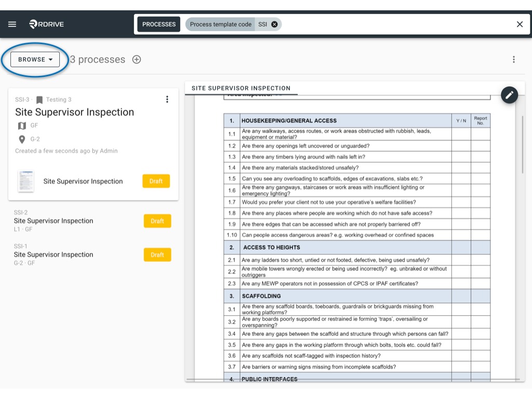The width and height of the screenshot is (532, 399).
Task: Click the '3 processes' count label
Action: (x=98, y=59)
